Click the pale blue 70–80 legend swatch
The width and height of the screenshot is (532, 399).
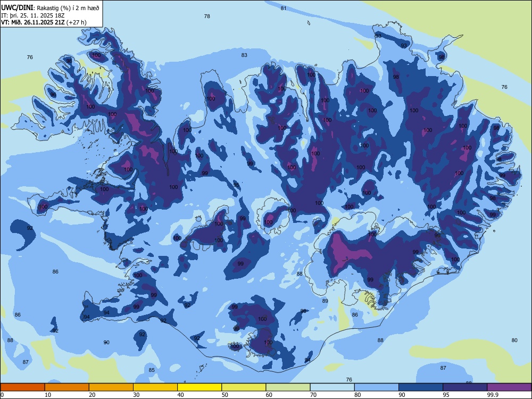tap(332, 387)
